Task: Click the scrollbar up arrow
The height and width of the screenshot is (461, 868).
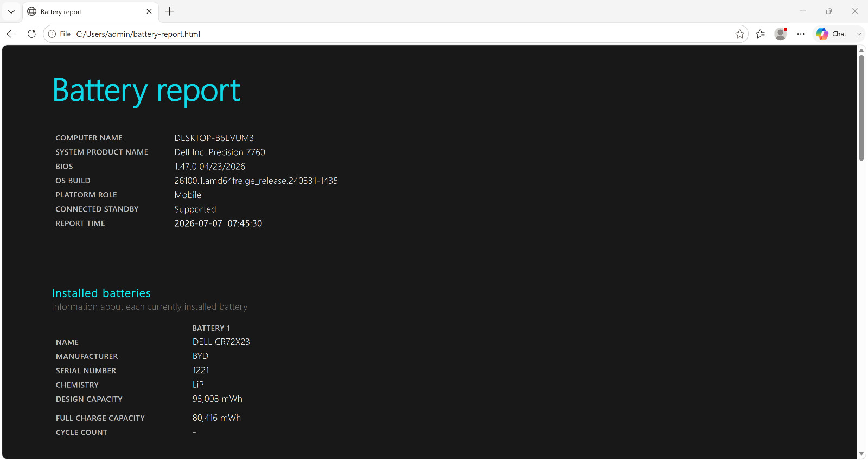Action: [x=861, y=50]
